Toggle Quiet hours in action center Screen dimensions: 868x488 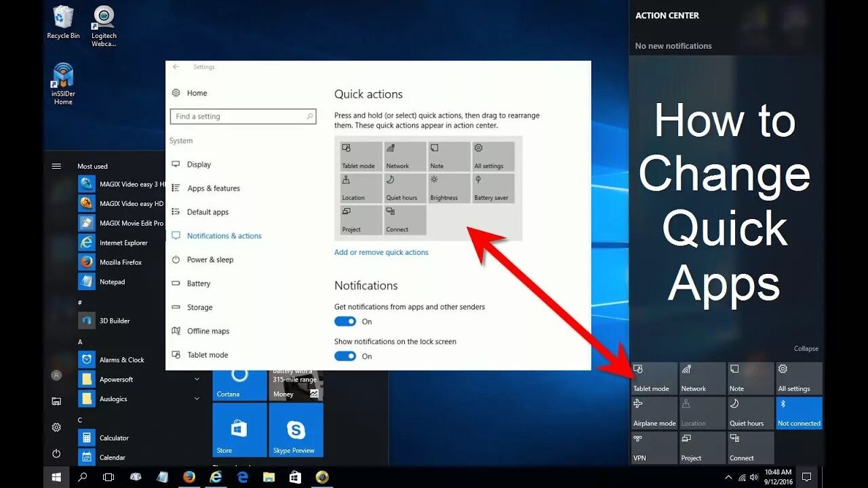point(751,413)
